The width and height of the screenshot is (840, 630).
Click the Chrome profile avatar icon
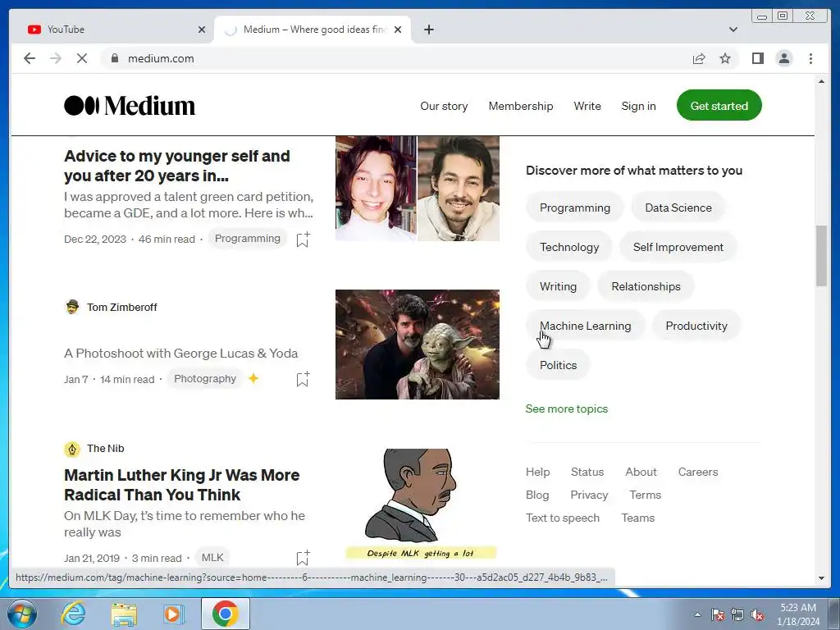(783, 58)
